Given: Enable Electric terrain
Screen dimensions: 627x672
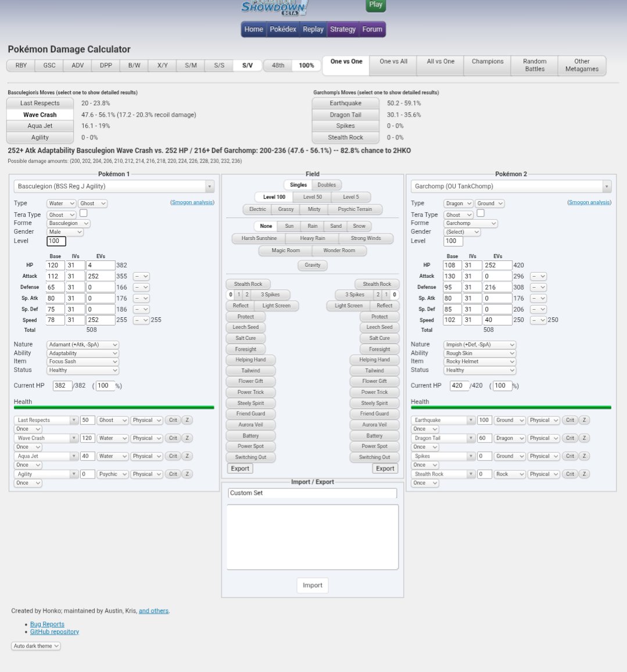Looking at the screenshot, I should 257,209.
